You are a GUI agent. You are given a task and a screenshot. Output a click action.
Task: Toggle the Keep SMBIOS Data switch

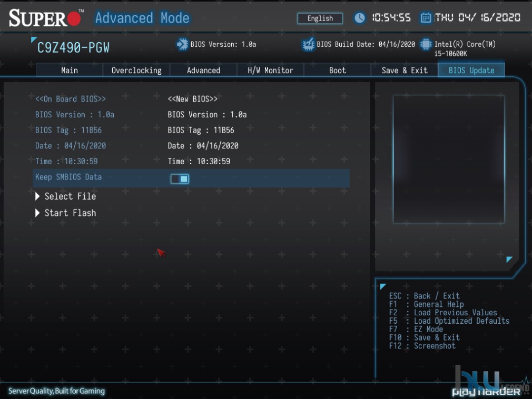tap(180, 178)
